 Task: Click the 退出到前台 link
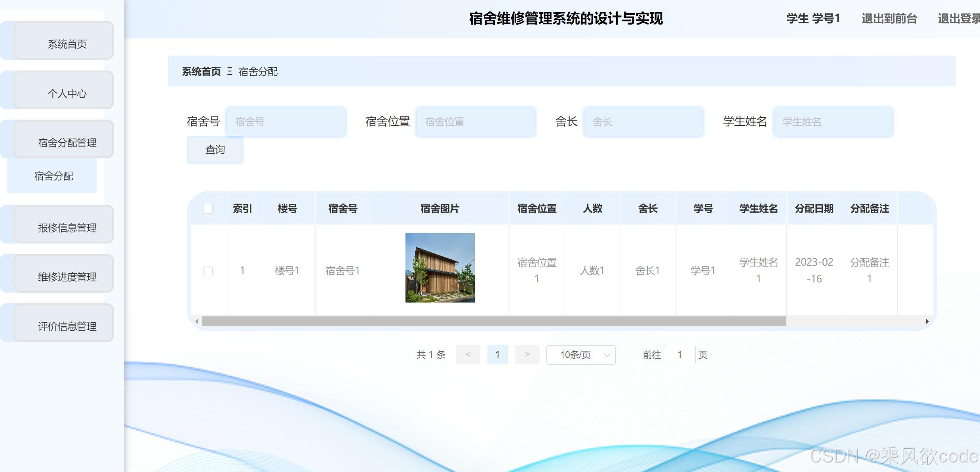(x=889, y=18)
